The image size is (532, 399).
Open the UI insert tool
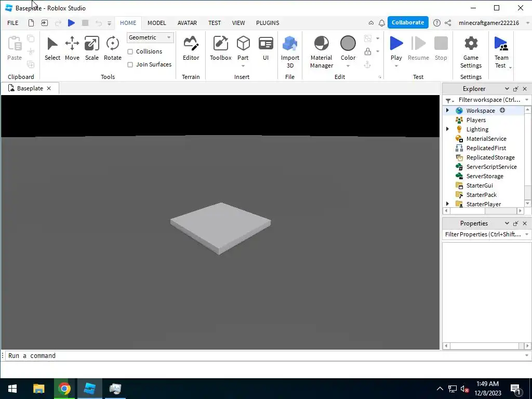point(265,49)
